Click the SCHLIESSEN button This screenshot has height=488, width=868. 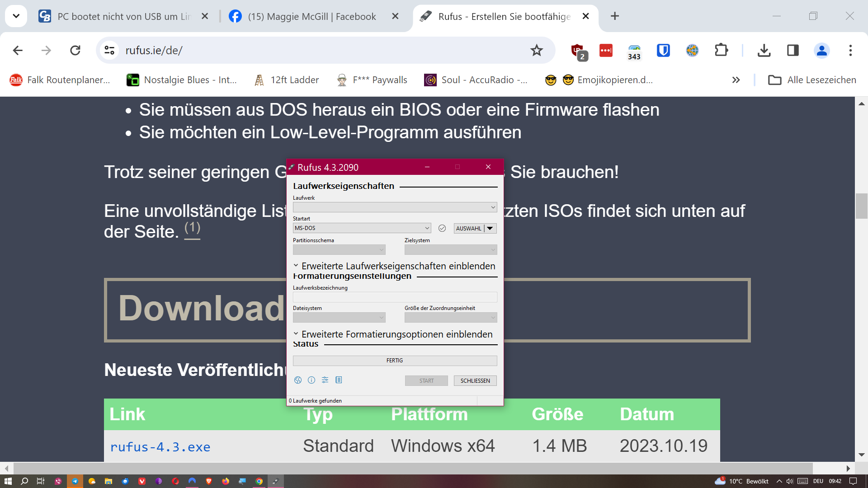475,380
